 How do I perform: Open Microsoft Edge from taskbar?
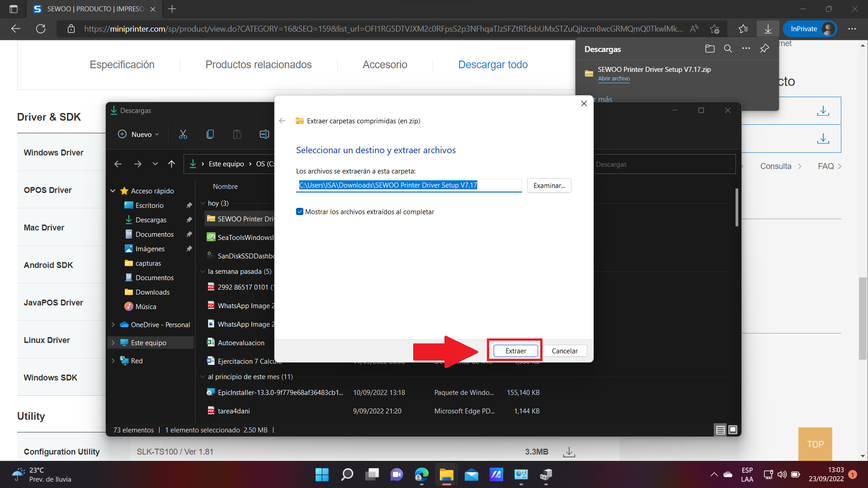coord(421,474)
